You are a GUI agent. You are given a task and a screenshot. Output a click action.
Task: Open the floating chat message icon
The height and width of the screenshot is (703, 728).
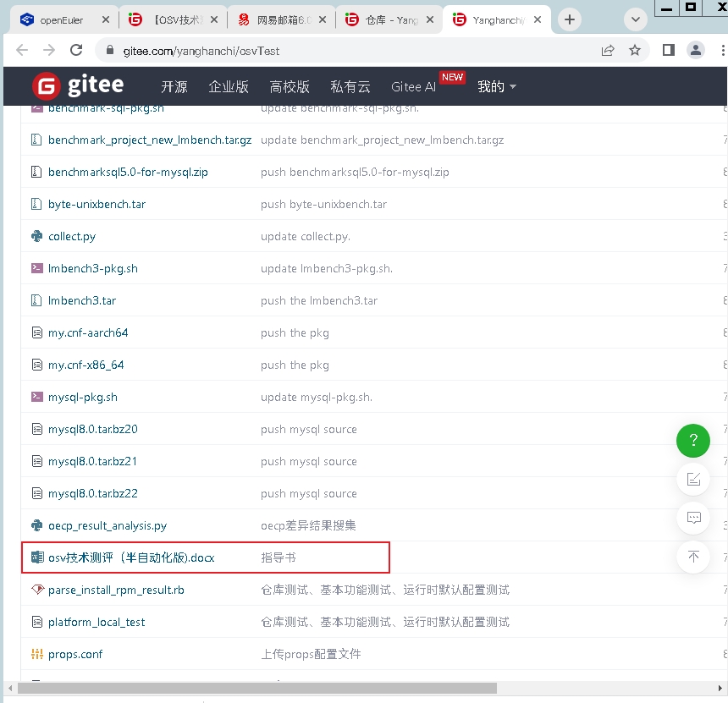[x=692, y=518]
